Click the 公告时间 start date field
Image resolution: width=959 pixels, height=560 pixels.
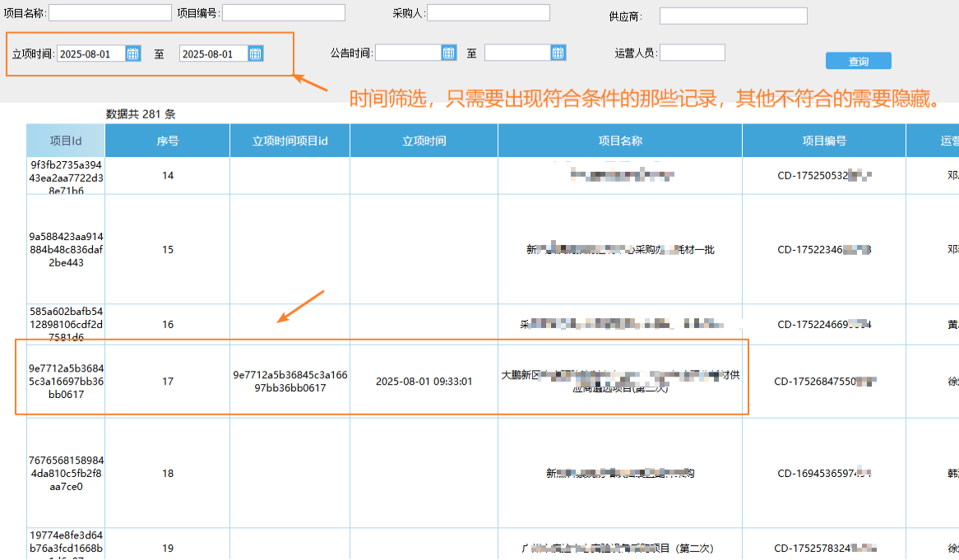[x=409, y=53]
